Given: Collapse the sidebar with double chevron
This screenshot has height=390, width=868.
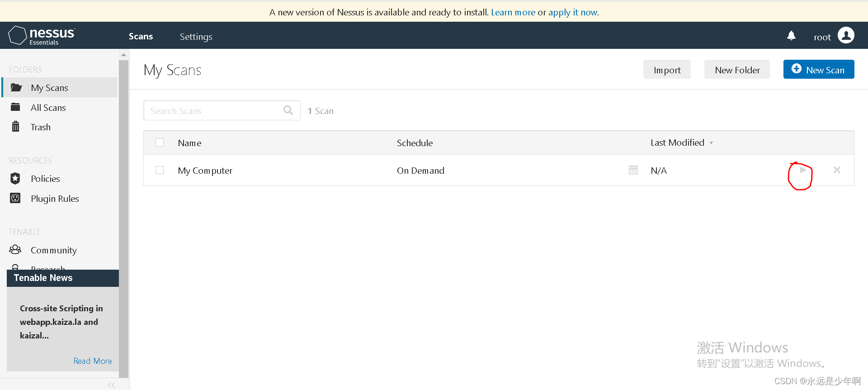Looking at the screenshot, I should (x=111, y=385).
